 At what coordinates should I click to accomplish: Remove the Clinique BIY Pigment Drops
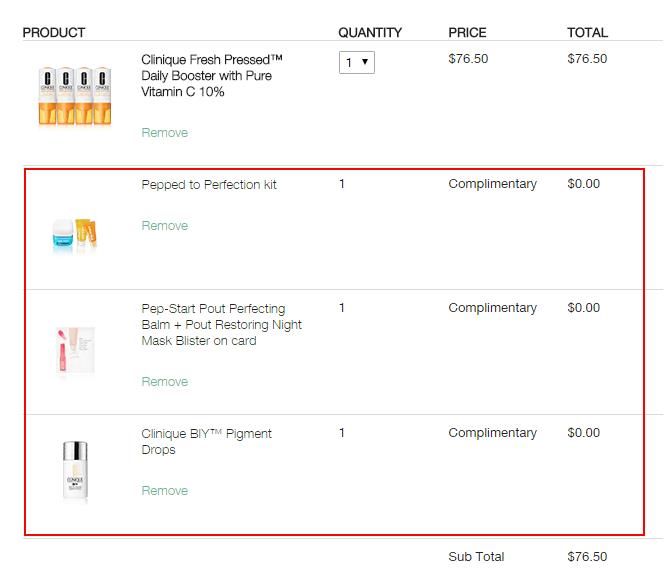pyautogui.click(x=165, y=491)
